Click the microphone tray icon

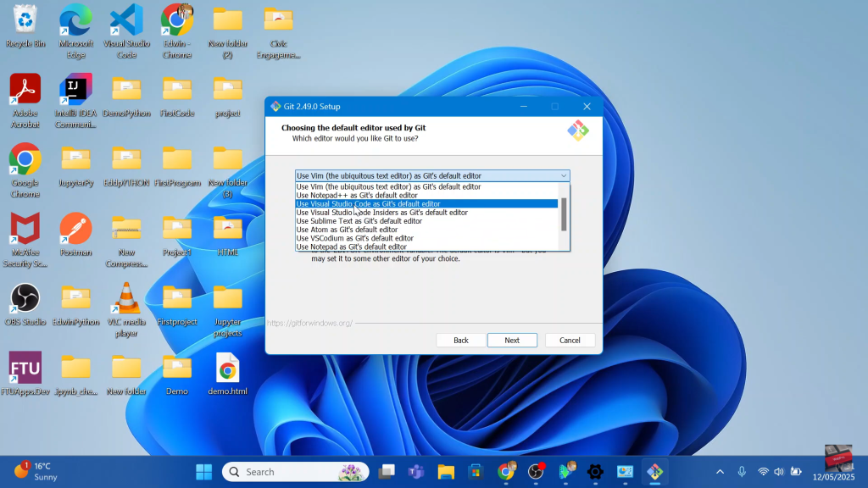click(742, 471)
